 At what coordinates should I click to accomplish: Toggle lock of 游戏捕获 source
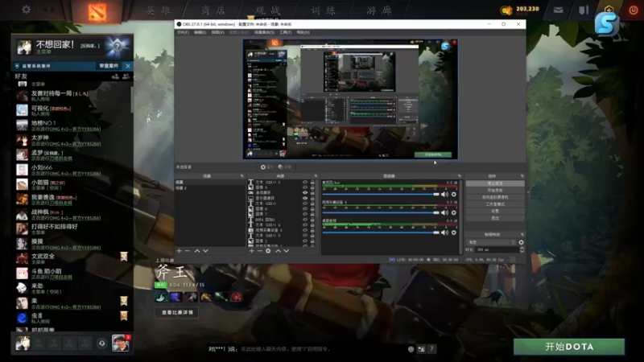pyautogui.click(x=312, y=192)
